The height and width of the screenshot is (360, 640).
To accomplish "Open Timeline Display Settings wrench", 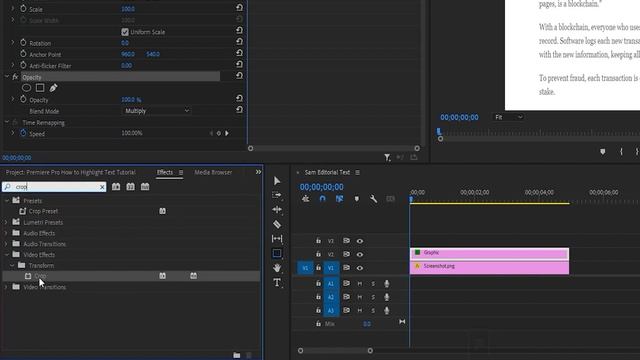I will pyautogui.click(x=373, y=199).
